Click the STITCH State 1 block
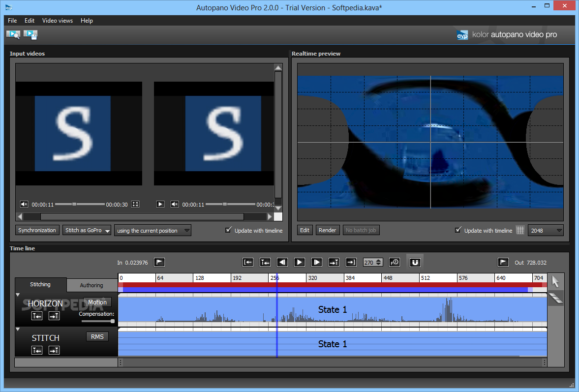 point(333,344)
